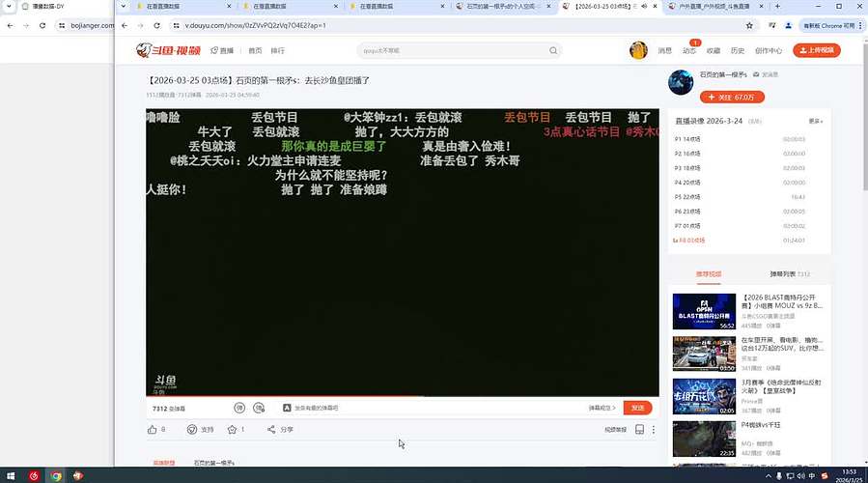Select P5 22点场 from the playlist
Screen dimensions: 868x483
click(x=689, y=196)
